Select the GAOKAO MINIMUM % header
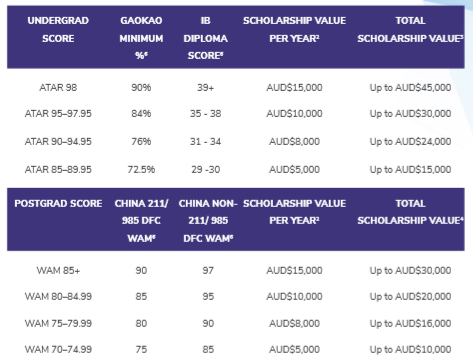 141,38
